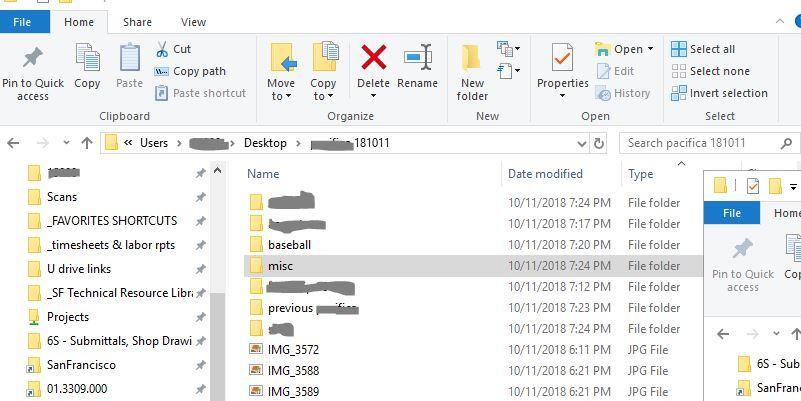The height and width of the screenshot is (401, 801).
Task: Click the Select all icon
Action: [678, 49]
